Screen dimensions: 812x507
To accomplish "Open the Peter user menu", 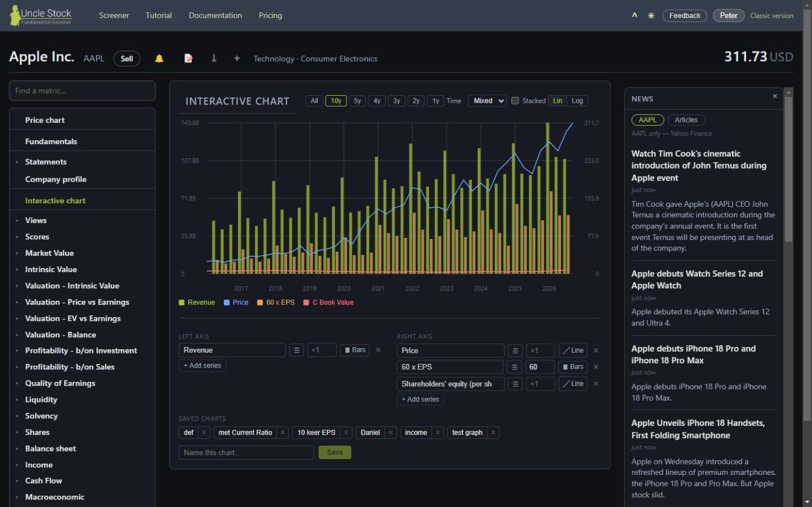I will click(728, 16).
